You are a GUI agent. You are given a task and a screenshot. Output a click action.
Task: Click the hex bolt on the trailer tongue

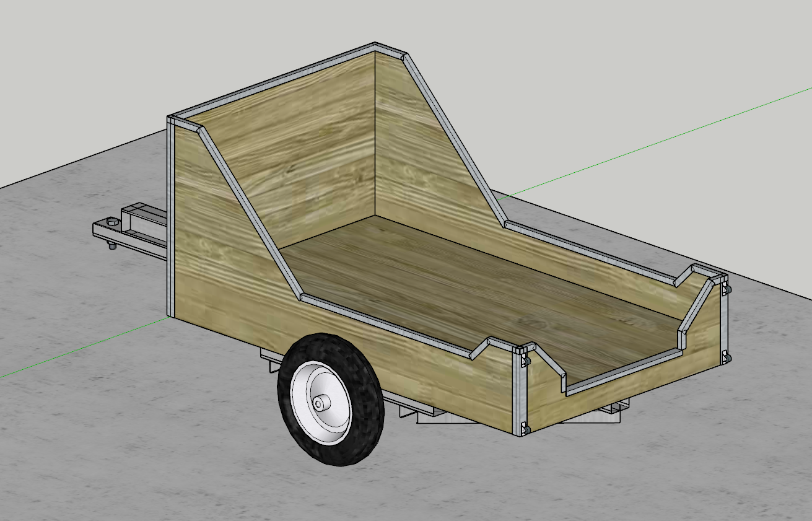(x=112, y=222)
